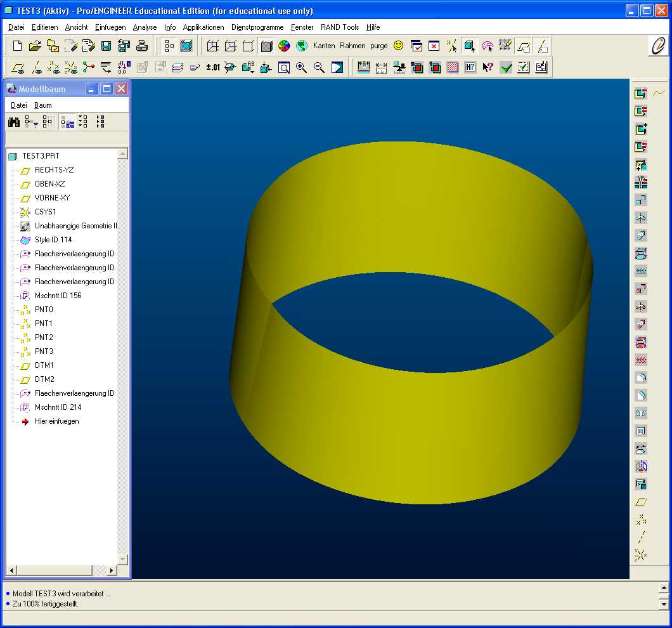Select wireframe display mode cube icon
Viewport: 672px width, 628px height.
[x=213, y=46]
